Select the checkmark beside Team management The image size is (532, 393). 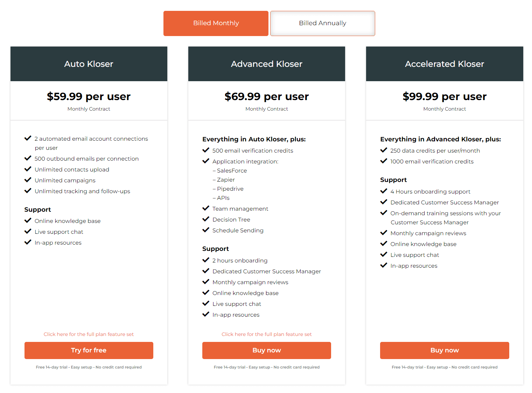(206, 208)
